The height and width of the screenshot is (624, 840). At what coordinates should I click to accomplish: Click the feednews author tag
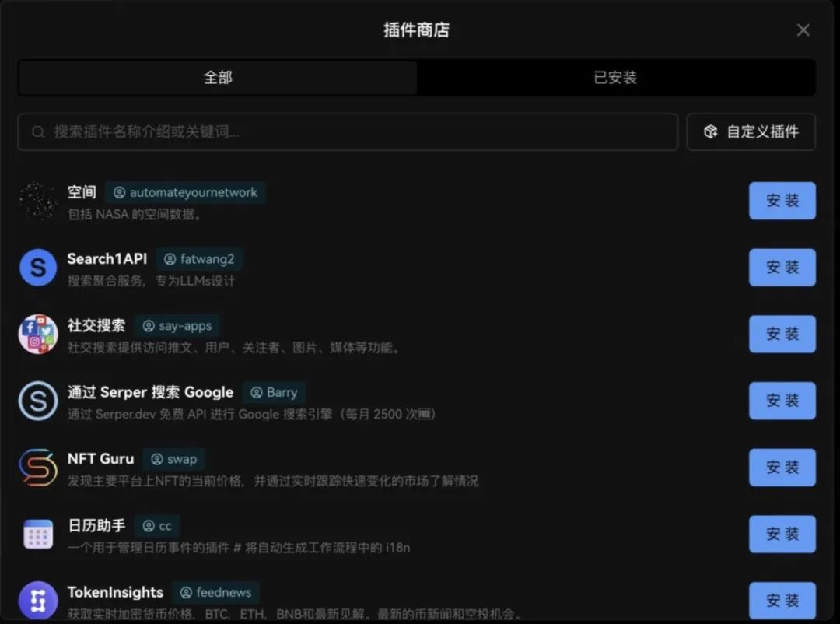(x=216, y=592)
